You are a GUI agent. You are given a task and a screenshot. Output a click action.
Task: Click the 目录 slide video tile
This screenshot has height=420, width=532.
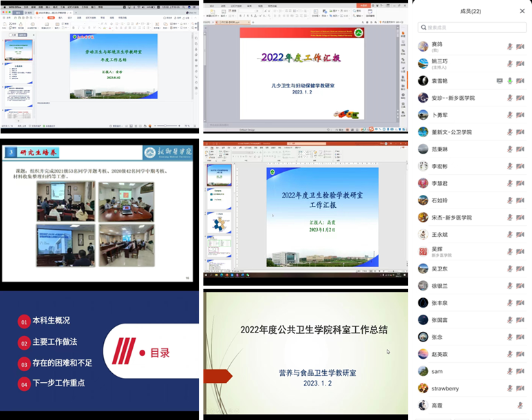[x=100, y=351]
